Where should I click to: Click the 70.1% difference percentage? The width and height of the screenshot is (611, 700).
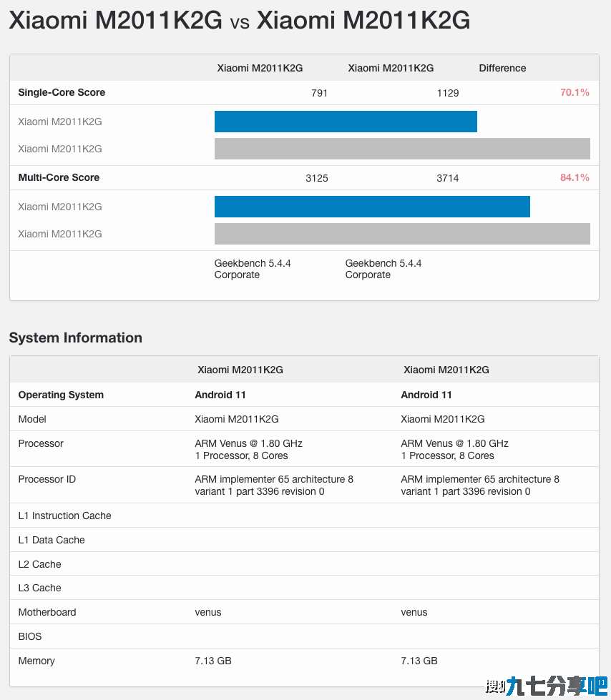(x=575, y=92)
